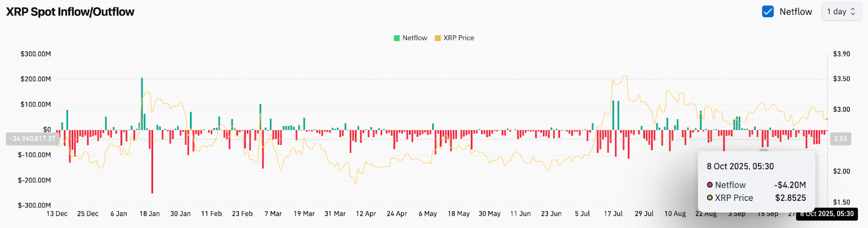Select the tallest green inflow bar near 18 Jan

pyautogui.click(x=142, y=103)
